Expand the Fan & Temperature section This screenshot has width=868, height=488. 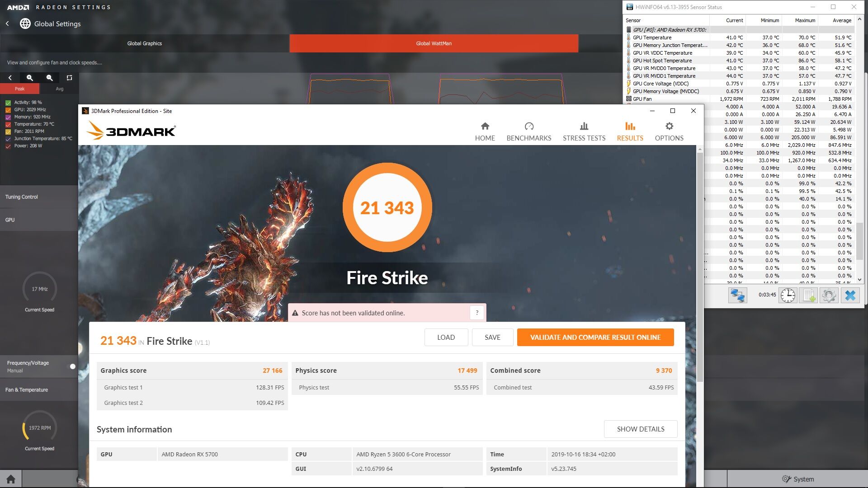click(x=39, y=389)
